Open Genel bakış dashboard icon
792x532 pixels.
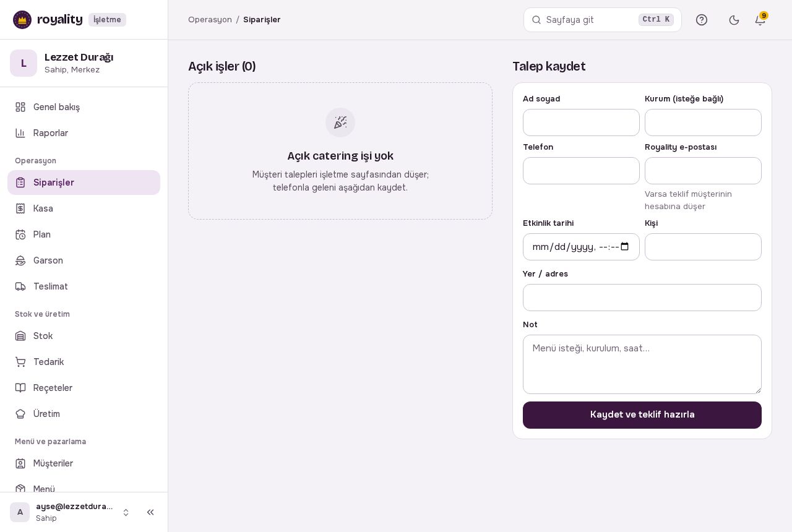pyautogui.click(x=20, y=107)
